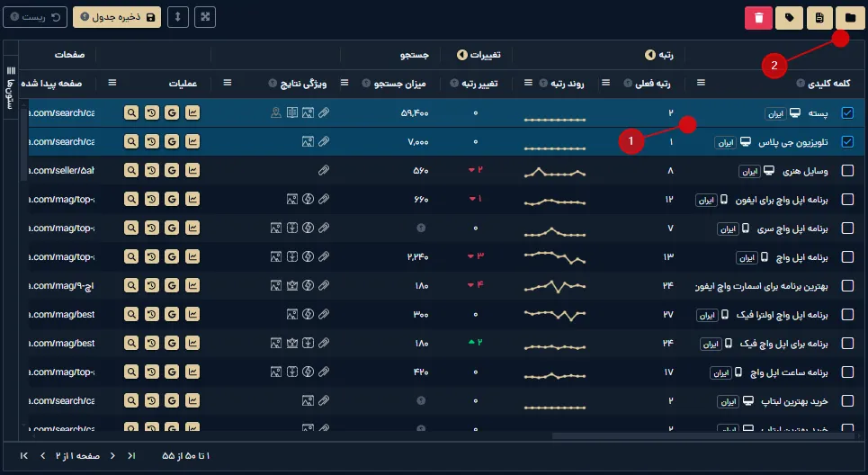Click the rank change value in وسایل هنری row
Screen dimensions: 868x475
[x=476, y=170]
